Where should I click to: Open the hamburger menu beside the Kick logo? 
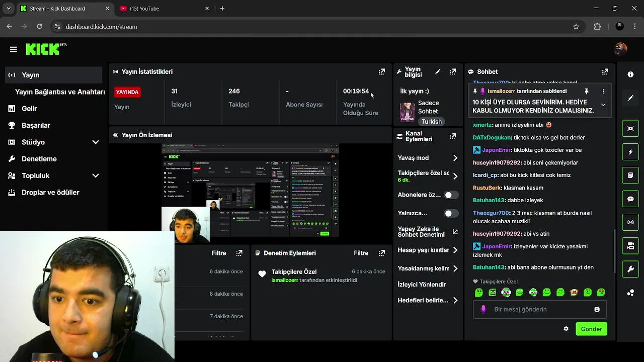(x=14, y=49)
